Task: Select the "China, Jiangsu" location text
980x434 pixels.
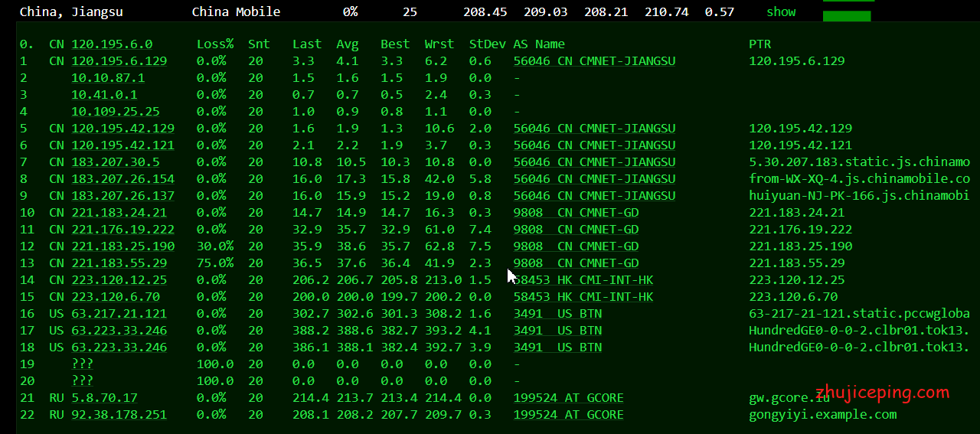Action: point(71,11)
